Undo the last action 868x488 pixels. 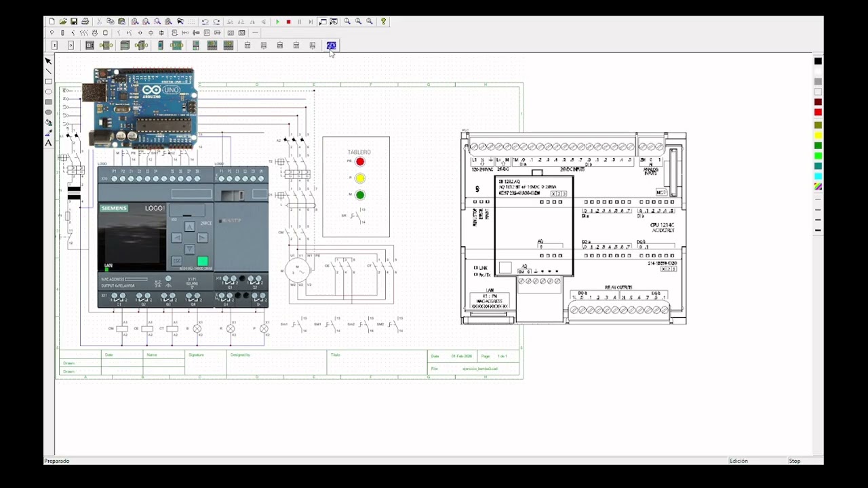[205, 22]
